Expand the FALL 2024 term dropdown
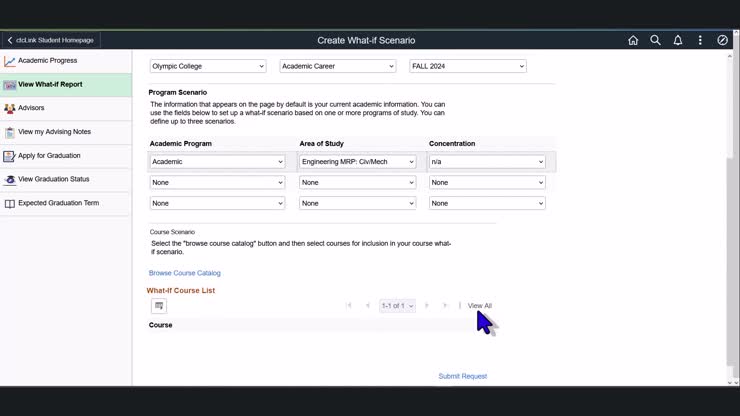This screenshot has height=416, width=740. (x=467, y=66)
